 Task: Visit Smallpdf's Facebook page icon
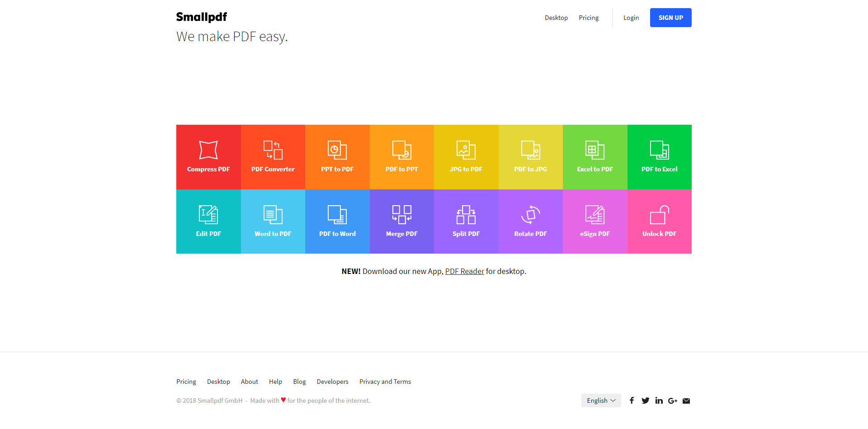[x=632, y=401]
